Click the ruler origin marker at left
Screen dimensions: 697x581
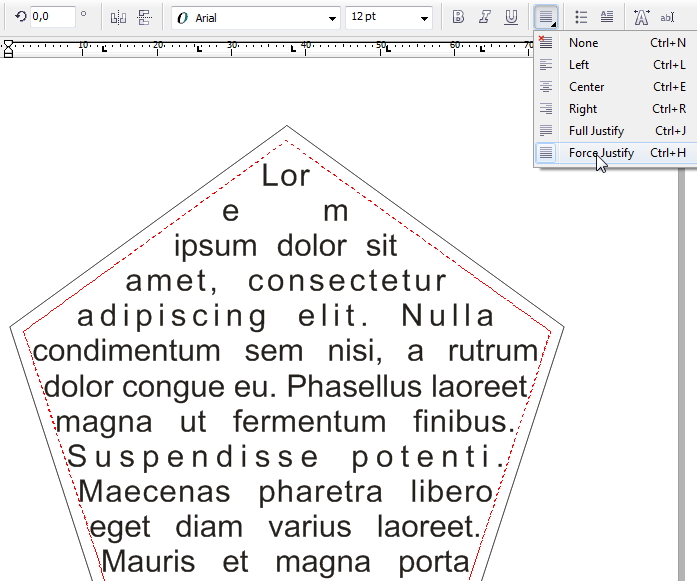pos(8,48)
